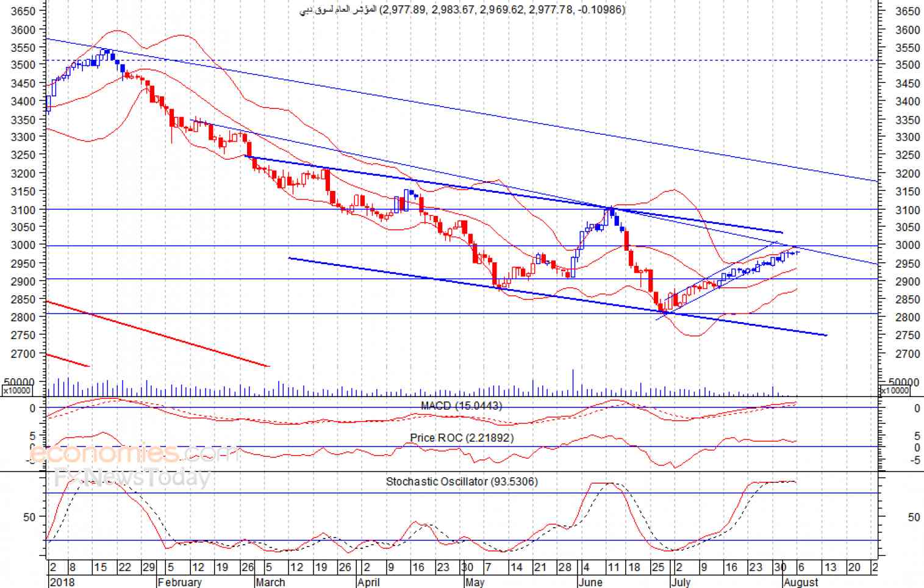924x588 pixels.
Task: Click the August month label on time axis
Action: (801, 582)
